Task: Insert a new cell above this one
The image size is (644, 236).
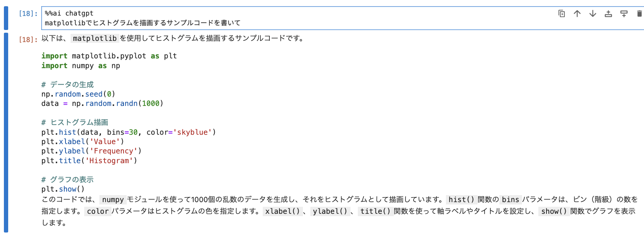Action: [609, 14]
